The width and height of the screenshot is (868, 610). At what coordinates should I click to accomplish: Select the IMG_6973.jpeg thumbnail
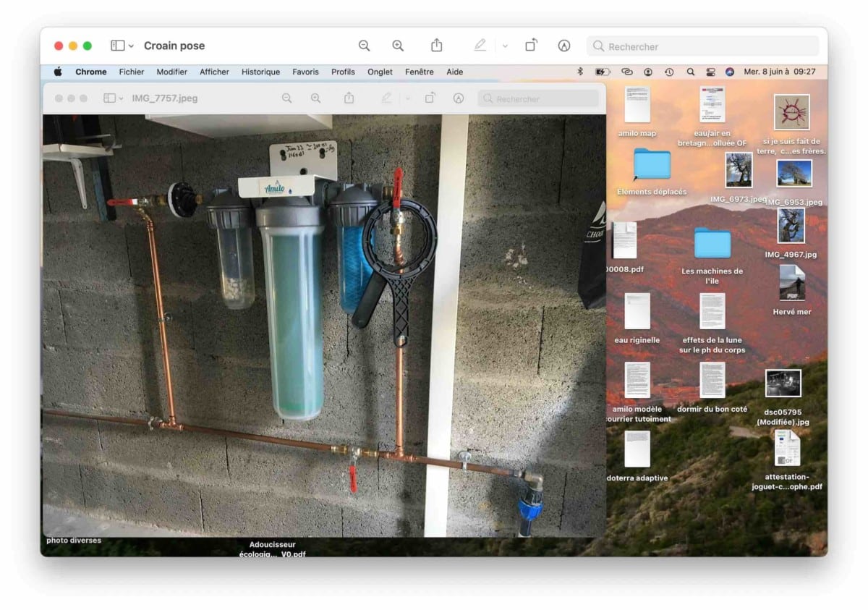coord(739,170)
